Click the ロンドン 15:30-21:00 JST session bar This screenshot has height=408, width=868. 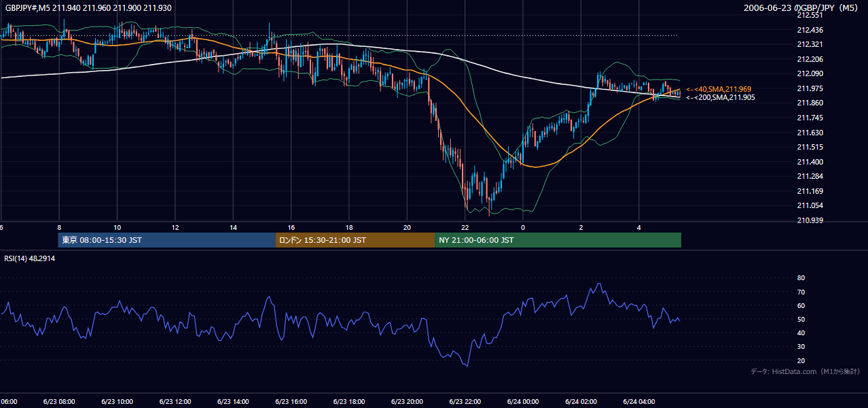(x=355, y=240)
